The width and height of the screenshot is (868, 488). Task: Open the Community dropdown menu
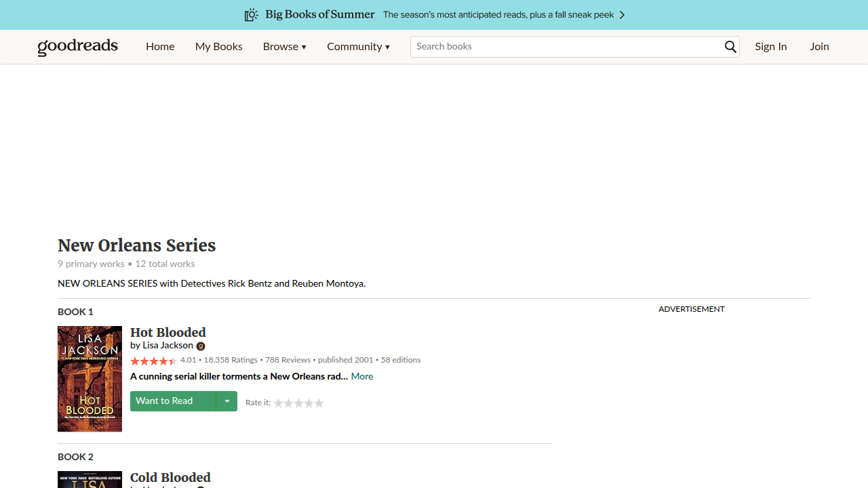tap(358, 47)
